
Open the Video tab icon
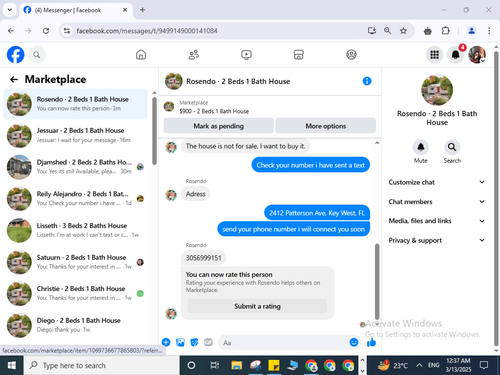pyautogui.click(x=246, y=55)
